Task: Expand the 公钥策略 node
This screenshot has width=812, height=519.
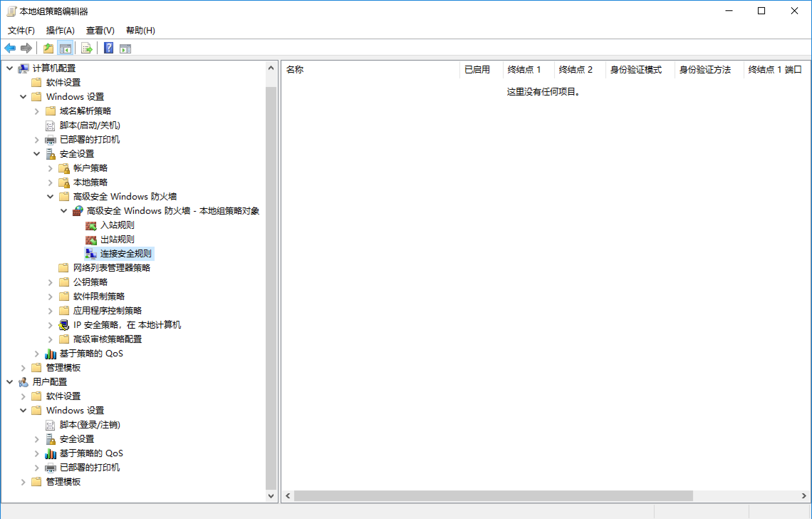Action: [x=50, y=282]
